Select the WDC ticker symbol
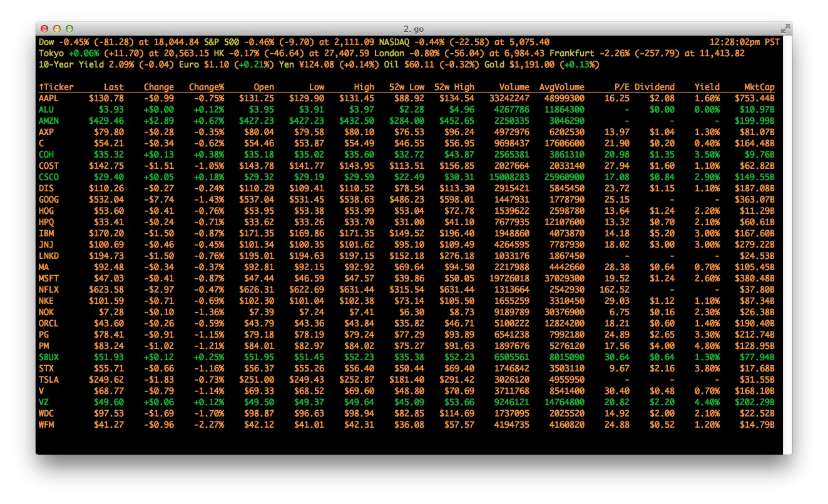Viewport: 828px width, 504px height. coord(46,413)
